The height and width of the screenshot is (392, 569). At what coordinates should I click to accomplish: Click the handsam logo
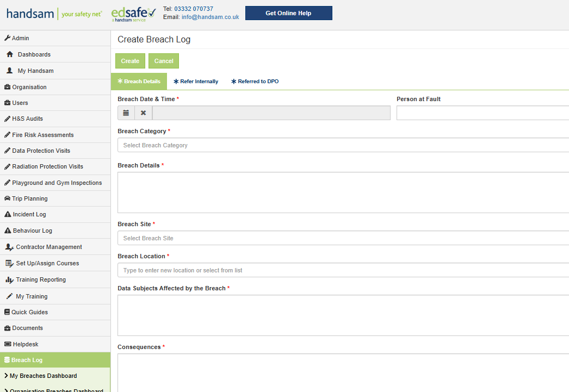(54, 14)
